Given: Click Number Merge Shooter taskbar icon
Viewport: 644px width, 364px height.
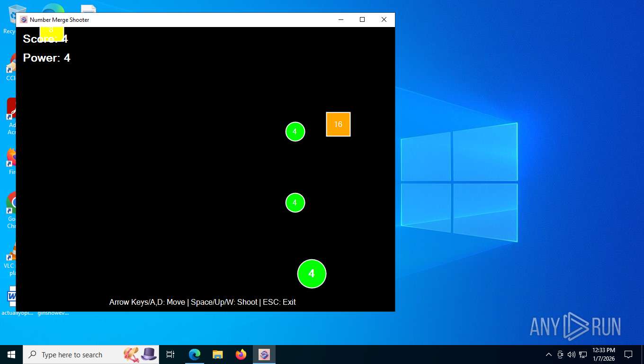Looking at the screenshot, I should pyautogui.click(x=264, y=355).
